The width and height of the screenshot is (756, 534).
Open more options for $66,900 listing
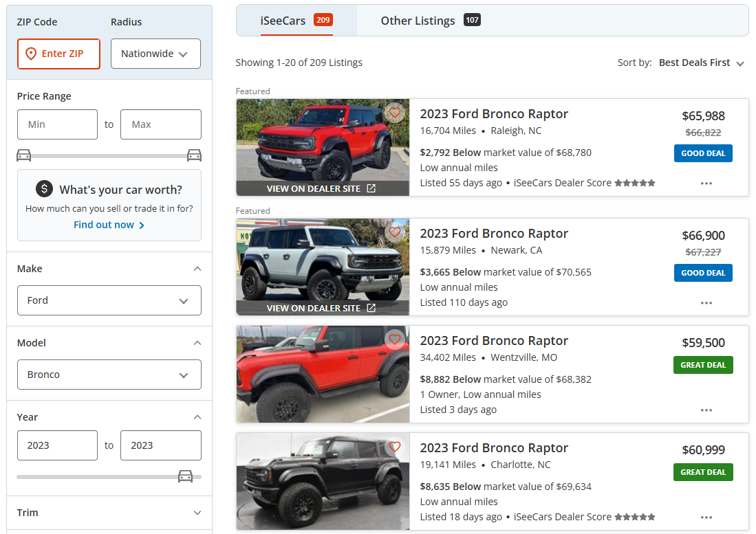click(706, 303)
